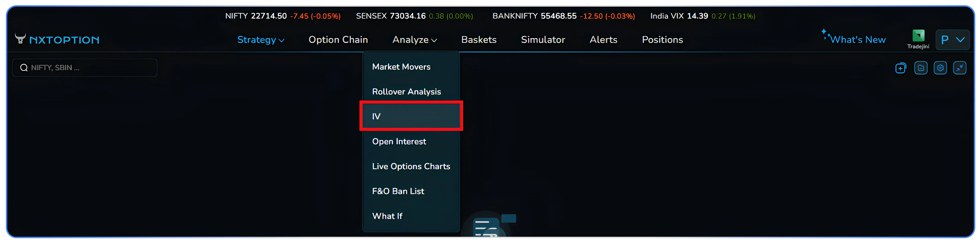Open the Simulator tab
The image size is (980, 243).
543,40
